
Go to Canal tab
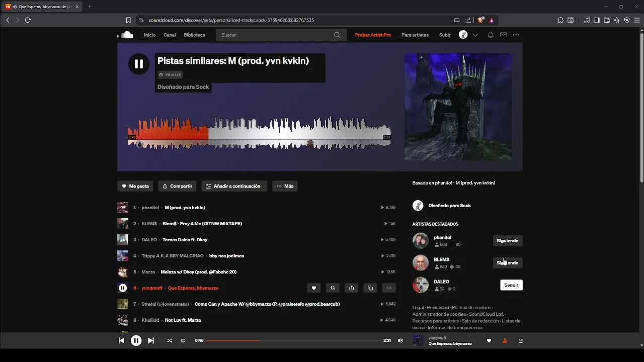[x=170, y=35]
